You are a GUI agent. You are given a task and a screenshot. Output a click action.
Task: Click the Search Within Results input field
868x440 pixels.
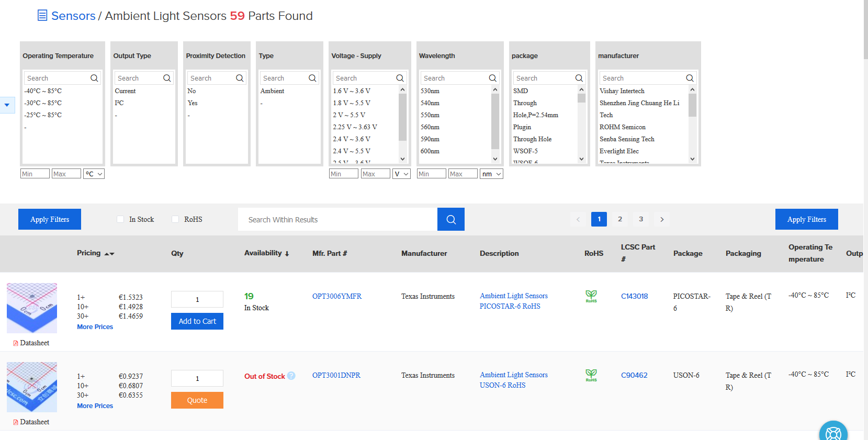(337, 219)
